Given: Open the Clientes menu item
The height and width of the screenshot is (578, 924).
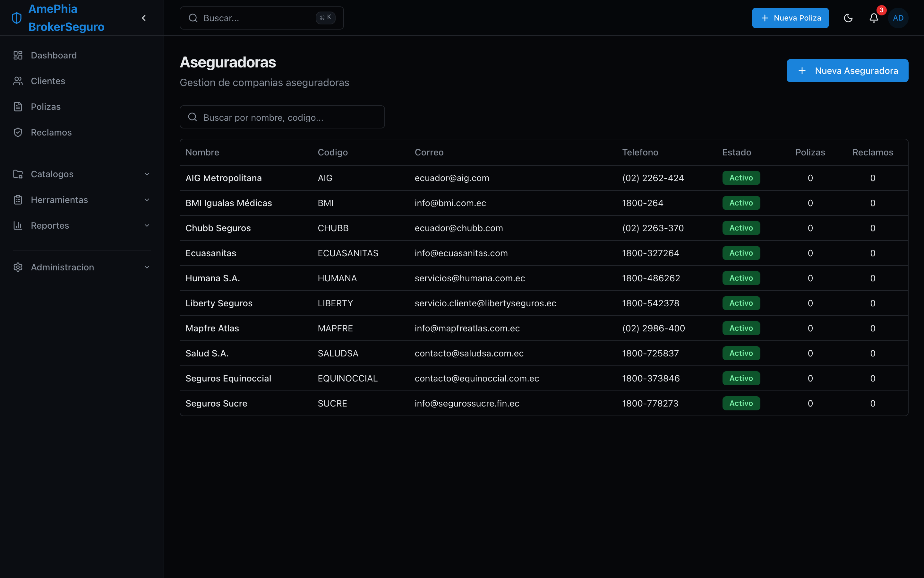Looking at the screenshot, I should tap(82, 81).
